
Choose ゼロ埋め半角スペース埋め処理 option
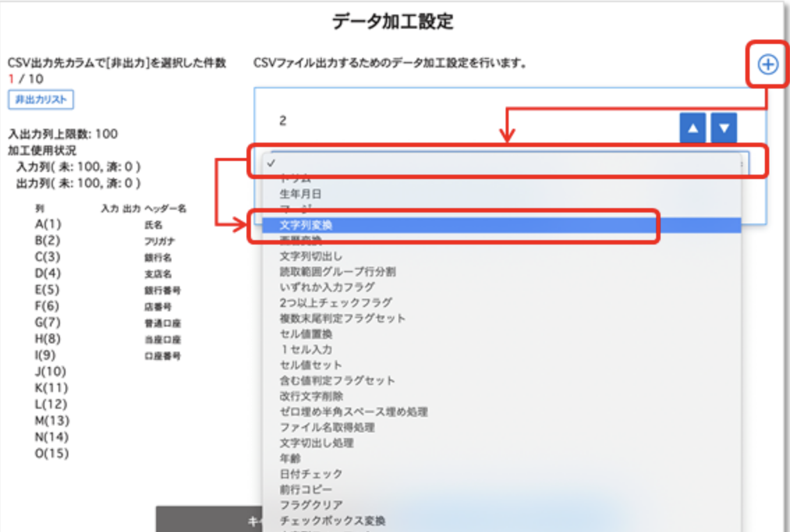pos(353,412)
